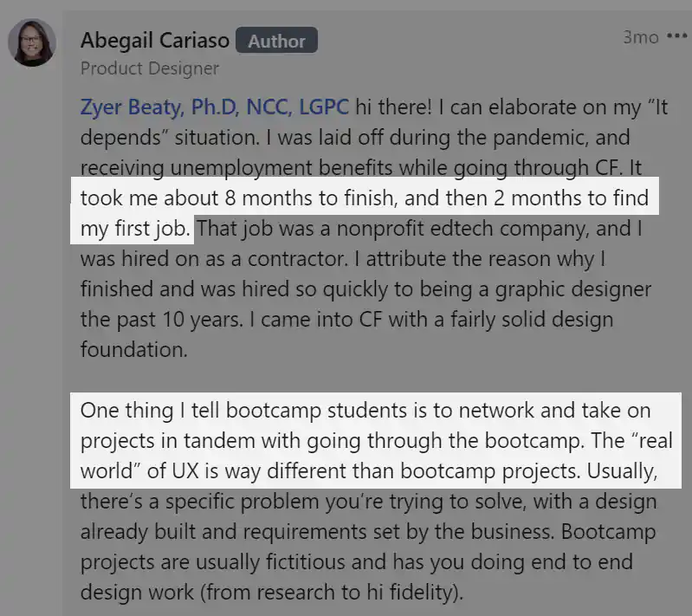Viewport: 692px width, 616px height.
Task: Click the Product Designer subtitle
Action: [x=150, y=68]
